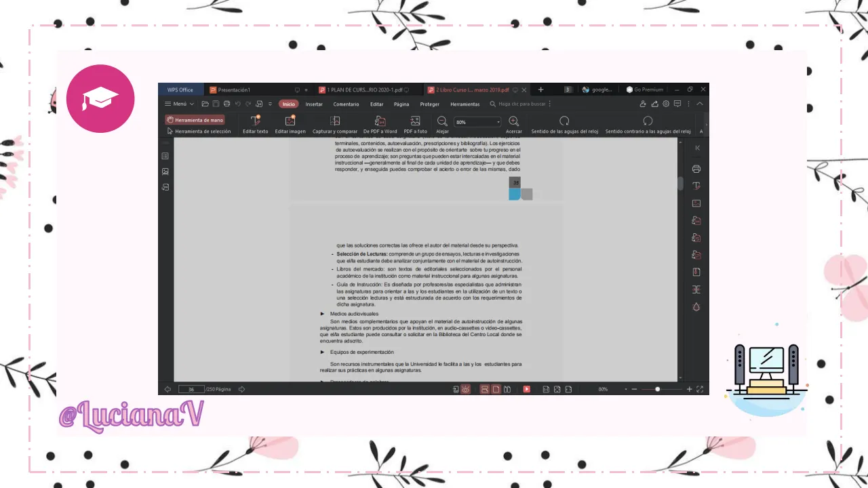This screenshot has height=488, width=868.
Task: Click the fit width icon in status bar
Action: [x=568, y=389]
